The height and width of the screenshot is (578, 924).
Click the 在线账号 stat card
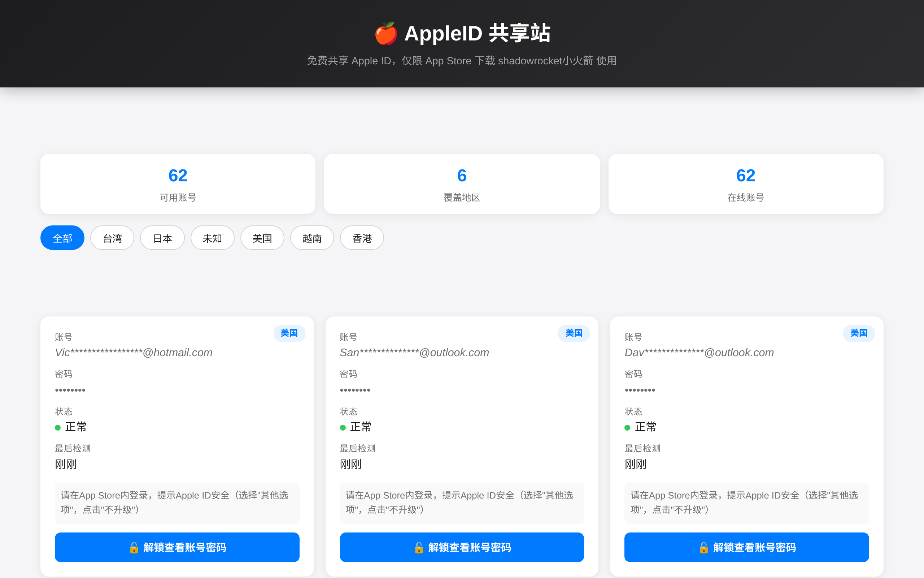[746, 184]
